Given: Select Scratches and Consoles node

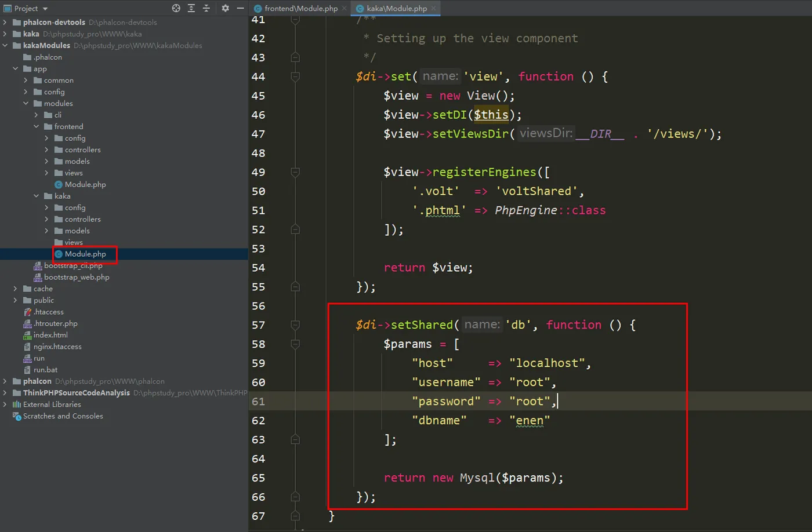Looking at the screenshot, I should [x=63, y=416].
